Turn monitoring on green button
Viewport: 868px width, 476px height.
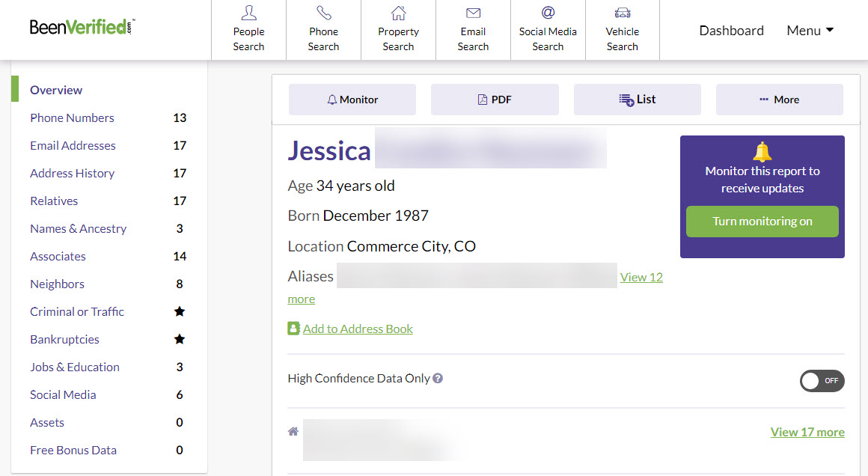click(762, 222)
